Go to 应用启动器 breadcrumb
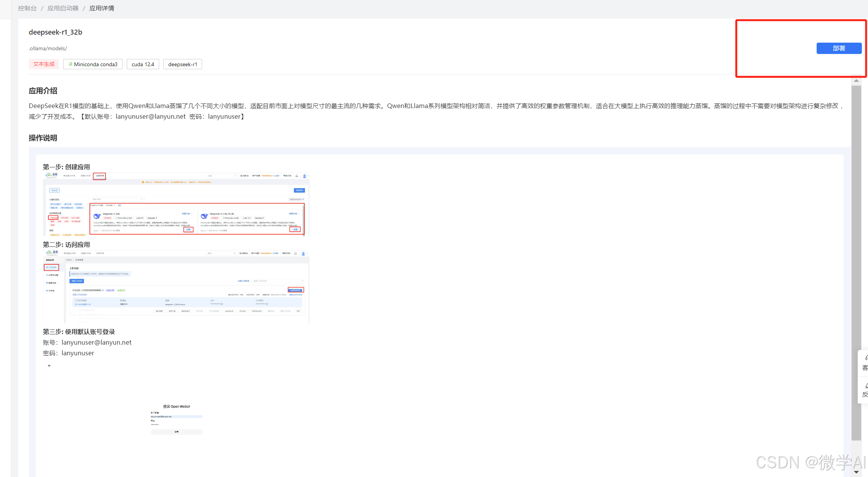868x477 pixels. [x=63, y=8]
